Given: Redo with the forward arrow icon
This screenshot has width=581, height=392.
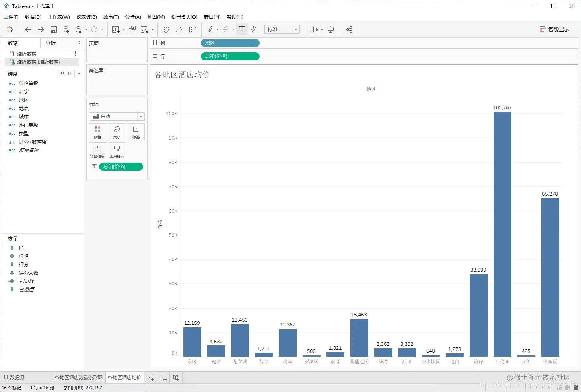Looking at the screenshot, I should [41, 29].
